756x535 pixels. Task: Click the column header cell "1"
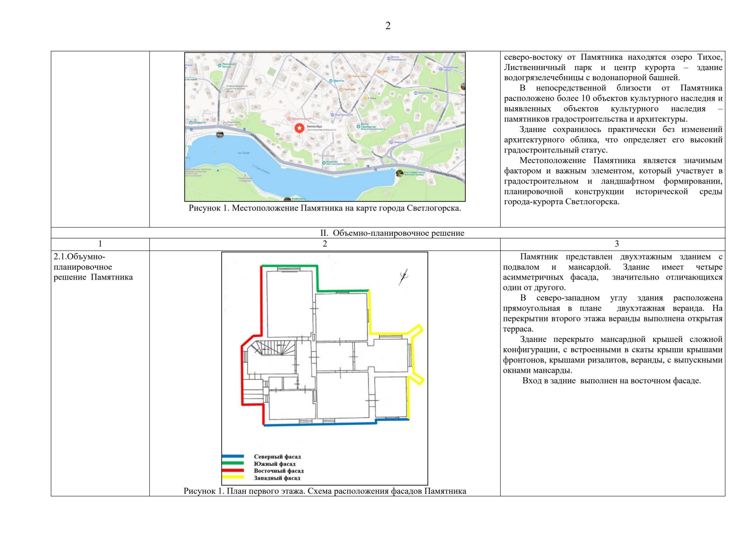100,244
